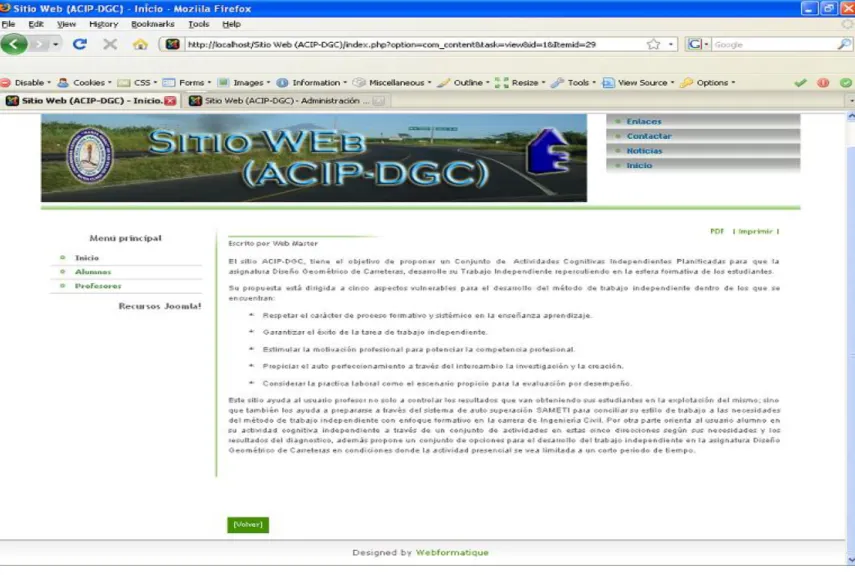Open the Cookies toolbar menu
The image size is (855, 575).
coord(85,83)
